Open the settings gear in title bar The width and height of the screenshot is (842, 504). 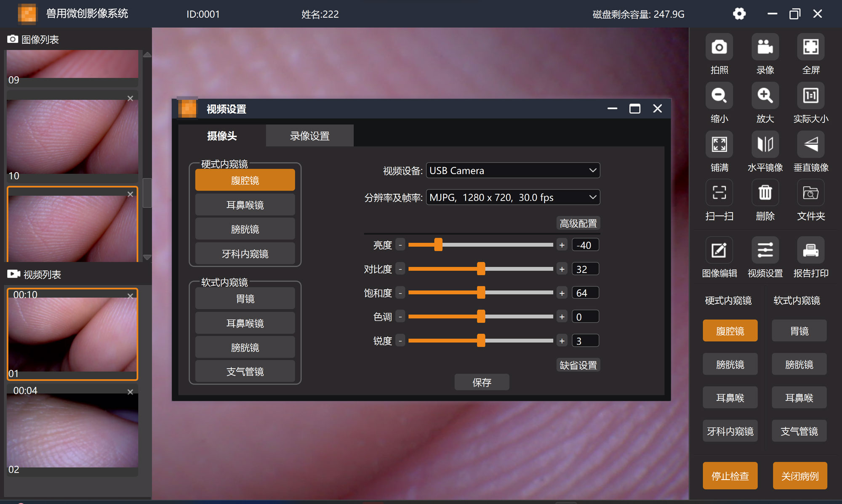(x=739, y=14)
